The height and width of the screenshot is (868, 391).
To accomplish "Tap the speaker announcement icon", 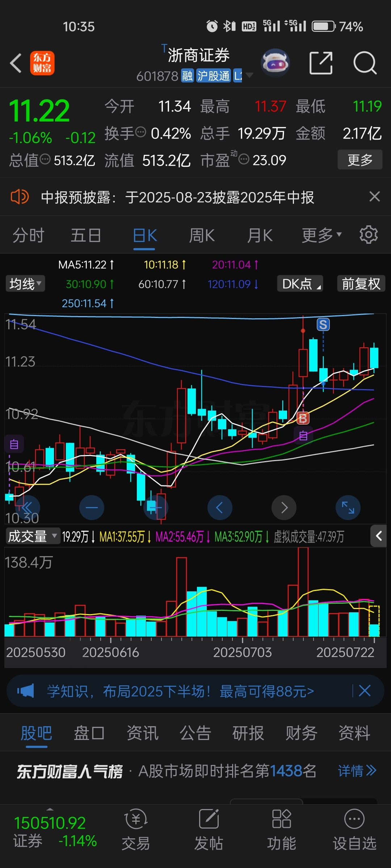I will (x=20, y=197).
